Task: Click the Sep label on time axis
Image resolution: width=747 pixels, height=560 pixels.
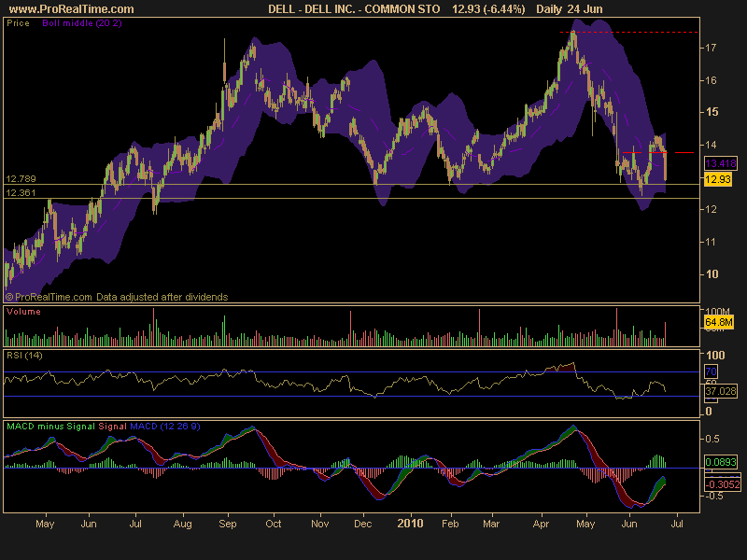Action: pos(227,524)
